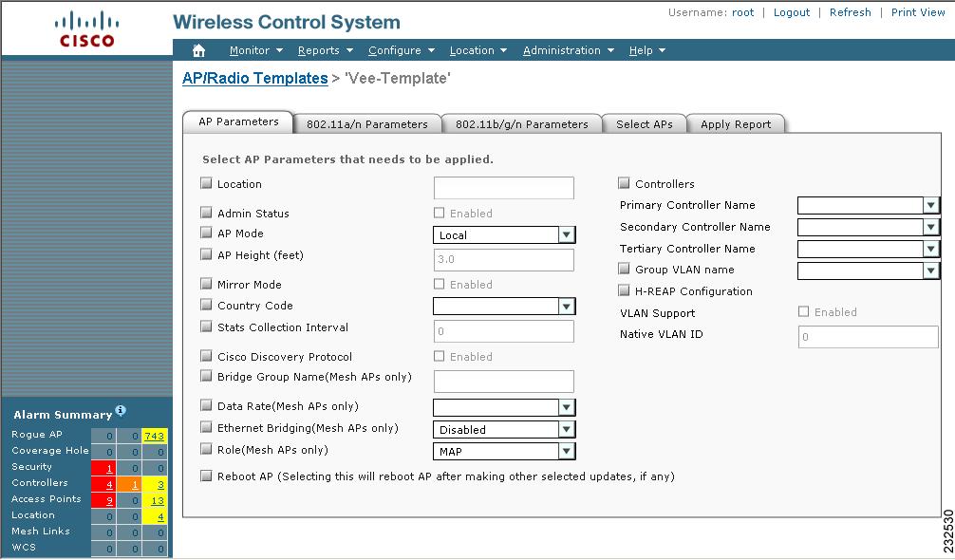Tick the AP Height (feet) checkbox

(206, 253)
